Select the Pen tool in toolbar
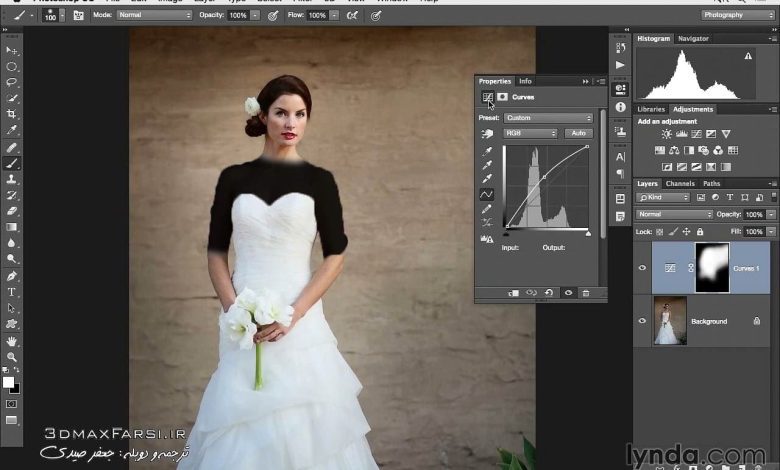Image resolution: width=780 pixels, height=470 pixels. [x=12, y=276]
